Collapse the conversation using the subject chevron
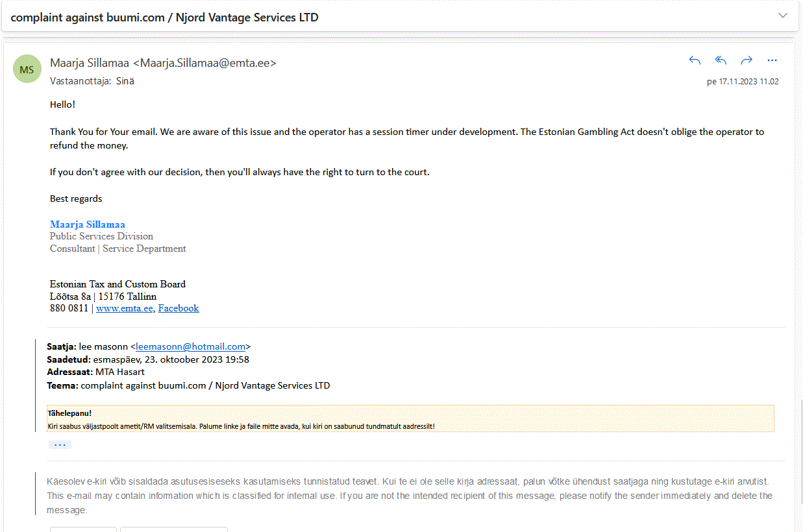Screen dimensions: 803x532 click(x=783, y=16)
